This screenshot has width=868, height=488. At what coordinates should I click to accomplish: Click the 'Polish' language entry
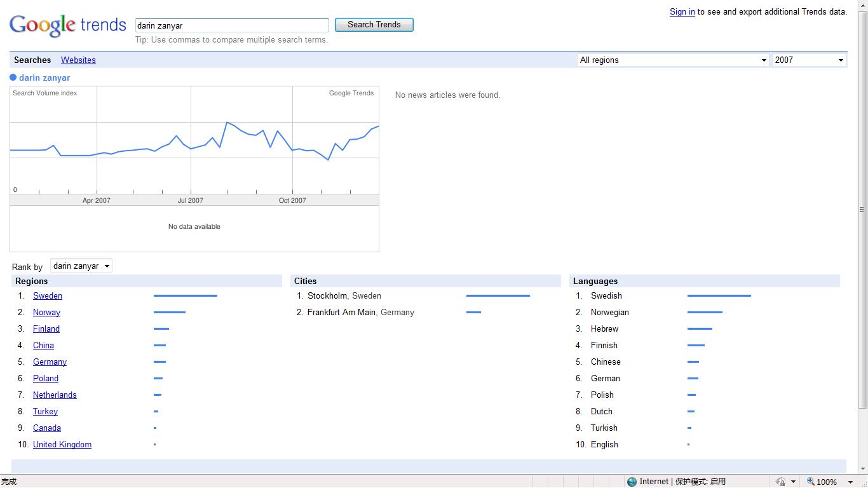pyautogui.click(x=602, y=395)
